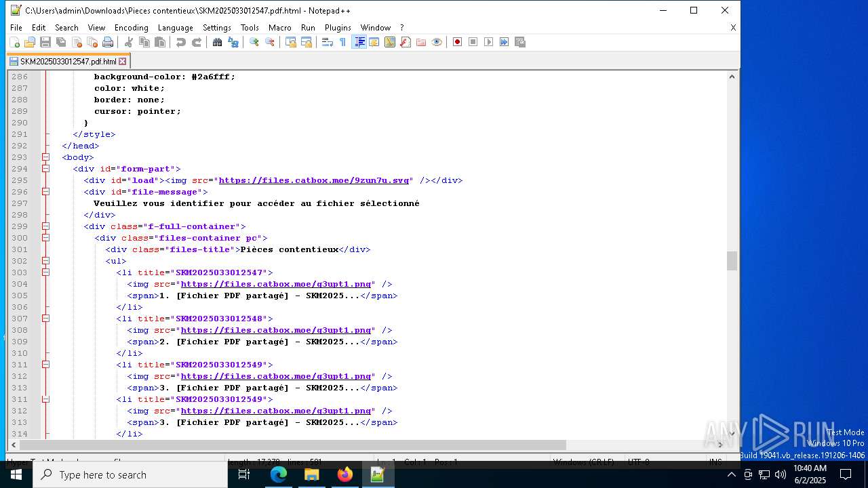This screenshot has height=488, width=868.
Task: Collapse the body tag fold at line 293
Action: 46,157
